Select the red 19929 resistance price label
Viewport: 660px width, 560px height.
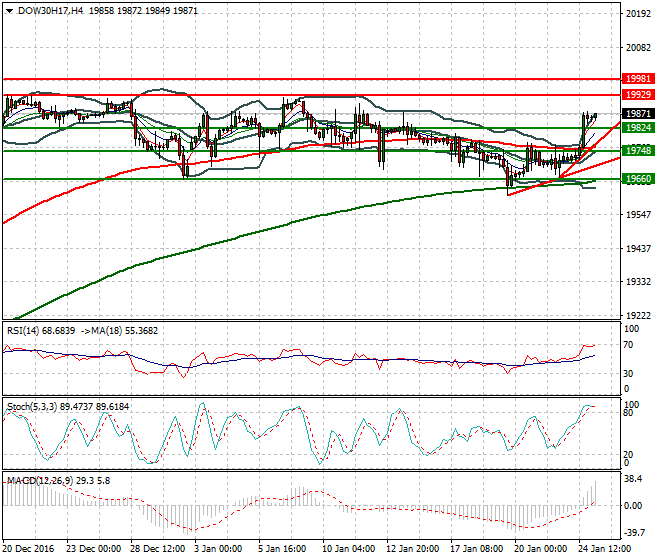(638, 95)
